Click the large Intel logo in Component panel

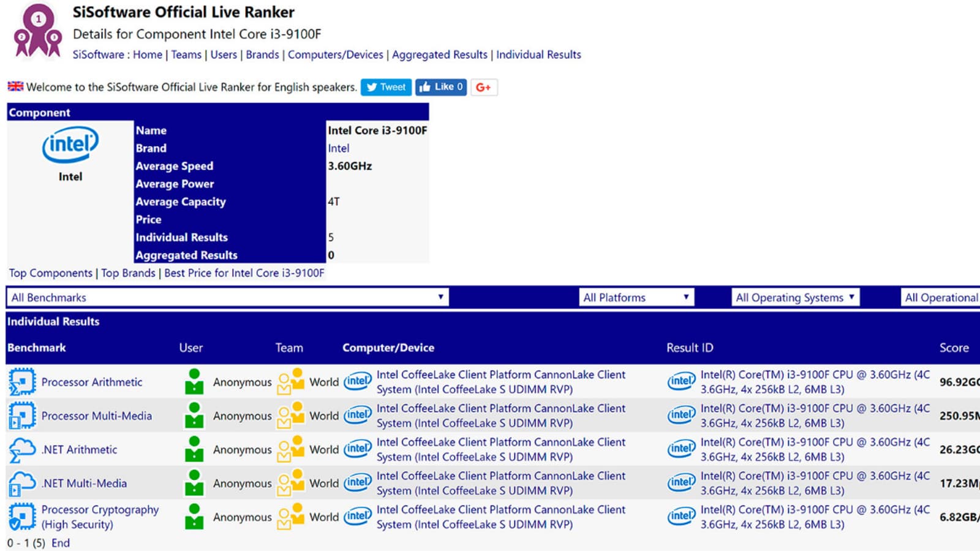click(x=70, y=144)
